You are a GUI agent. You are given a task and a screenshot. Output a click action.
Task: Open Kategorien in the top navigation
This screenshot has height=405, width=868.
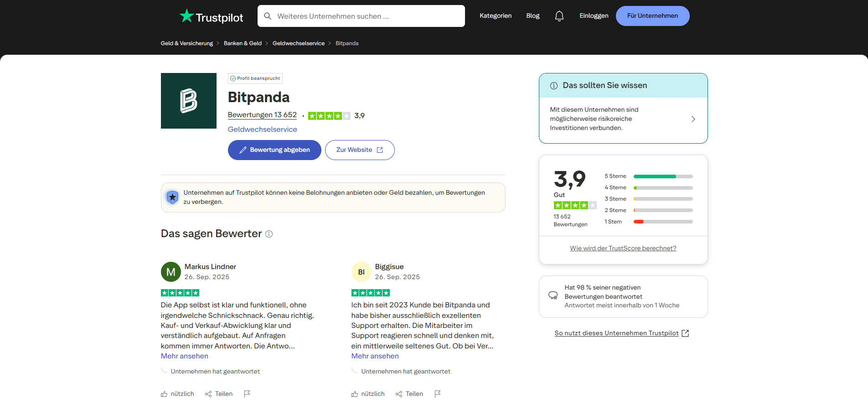click(x=496, y=16)
